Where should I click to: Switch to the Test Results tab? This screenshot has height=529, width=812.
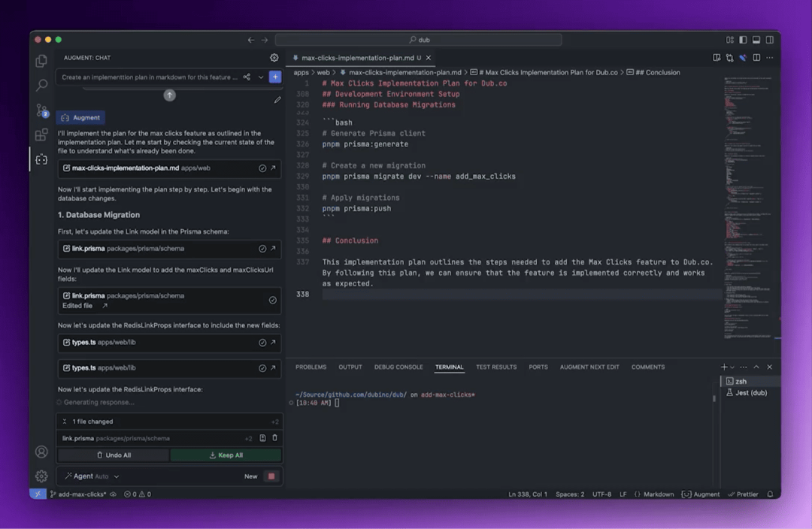(496, 367)
